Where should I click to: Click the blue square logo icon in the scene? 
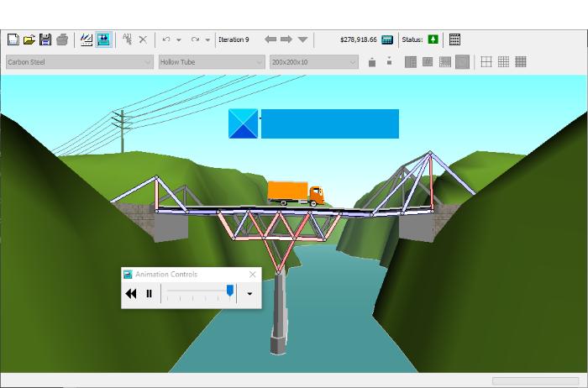[x=243, y=123]
